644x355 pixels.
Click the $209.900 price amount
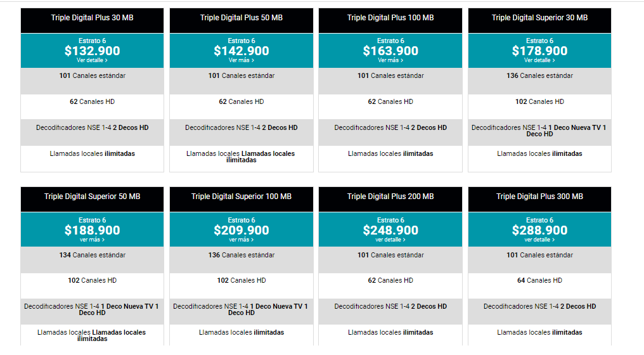(241, 230)
